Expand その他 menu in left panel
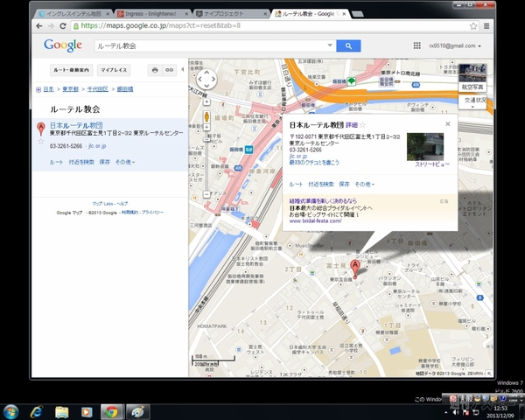 (125, 162)
